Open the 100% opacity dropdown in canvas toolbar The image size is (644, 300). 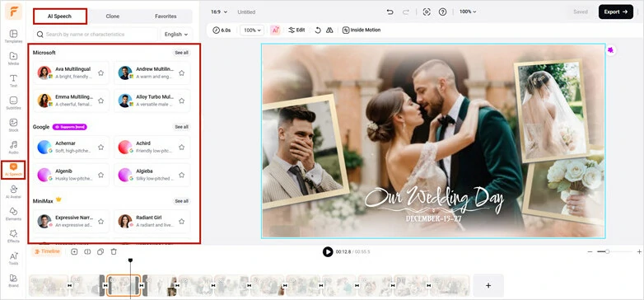point(252,30)
